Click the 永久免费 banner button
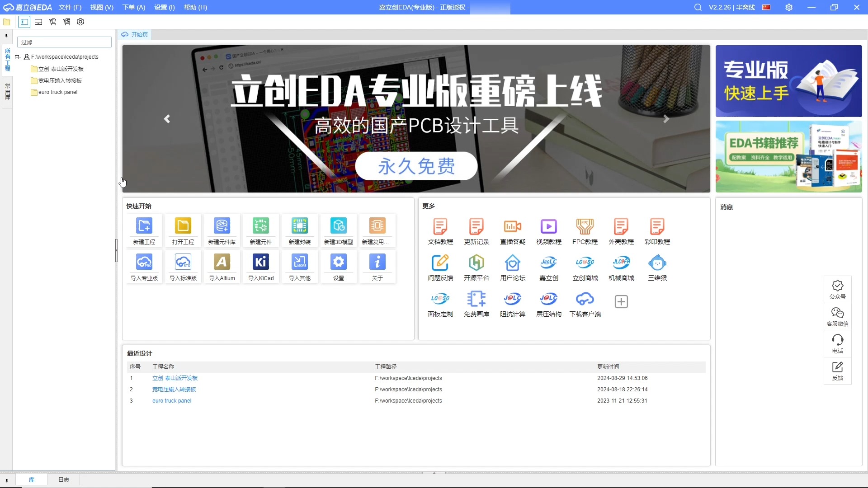 click(416, 166)
